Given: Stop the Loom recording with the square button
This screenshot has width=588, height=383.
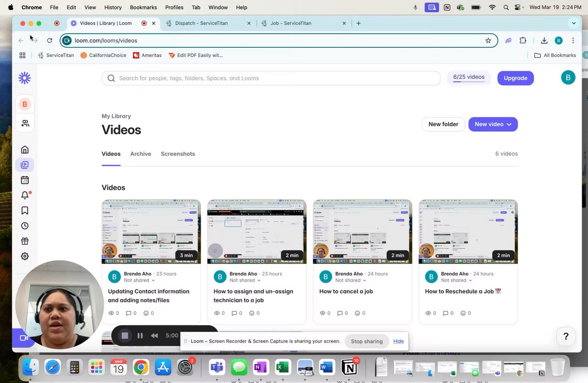Looking at the screenshot, I should [x=124, y=336].
